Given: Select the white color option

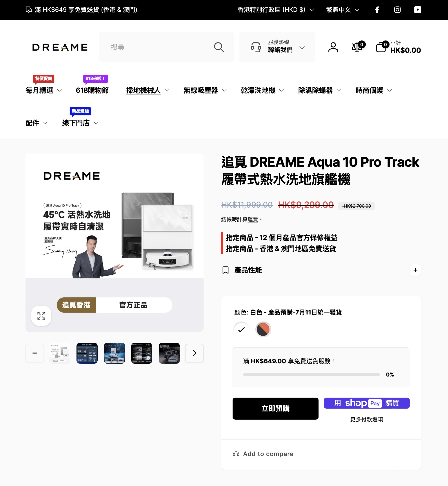Looking at the screenshot, I should pos(241,329).
